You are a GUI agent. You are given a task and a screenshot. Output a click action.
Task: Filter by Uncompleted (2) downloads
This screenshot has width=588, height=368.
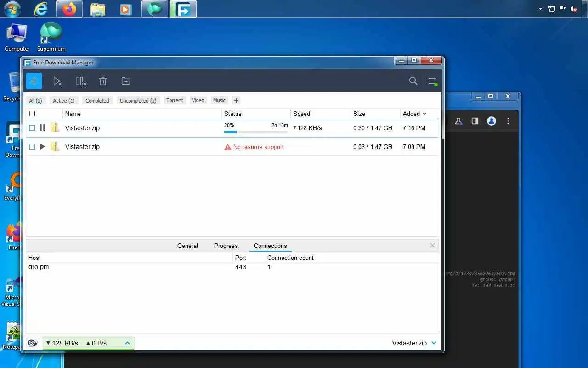tap(138, 101)
